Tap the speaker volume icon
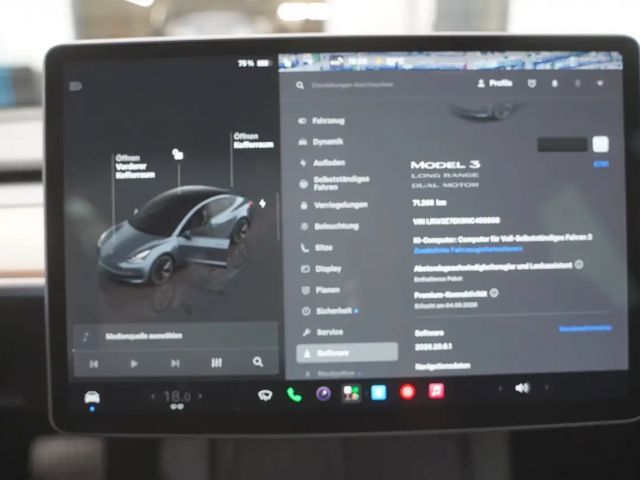Screen dimensions: 640x480 click(x=522, y=388)
